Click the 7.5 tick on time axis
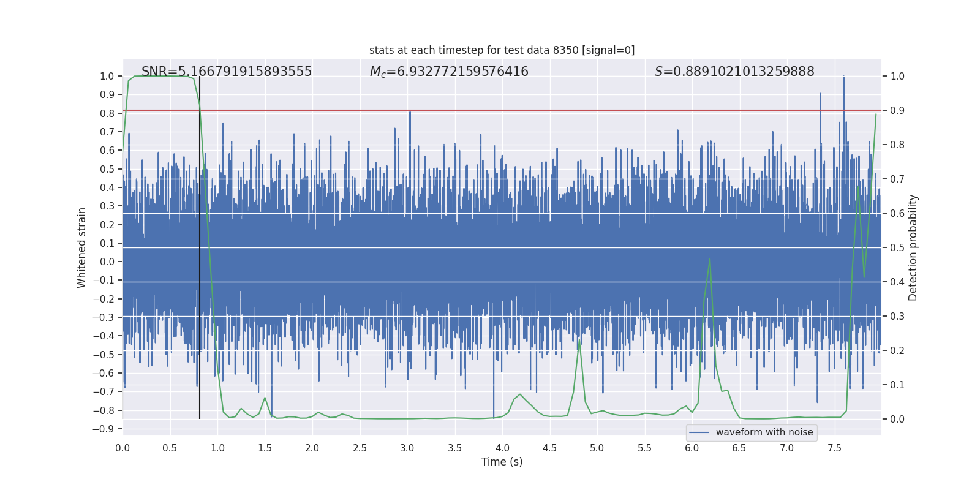 pyautogui.click(x=834, y=448)
